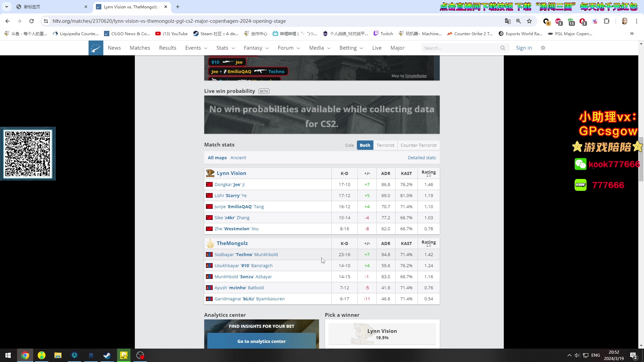Select Counter-Terrorist side filter
The height and width of the screenshot is (362, 644).
[x=419, y=145]
